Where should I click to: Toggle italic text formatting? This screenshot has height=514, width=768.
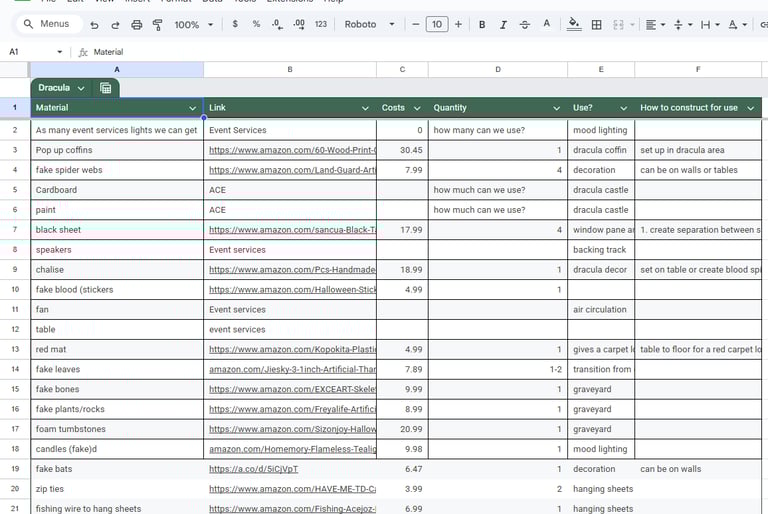point(503,25)
